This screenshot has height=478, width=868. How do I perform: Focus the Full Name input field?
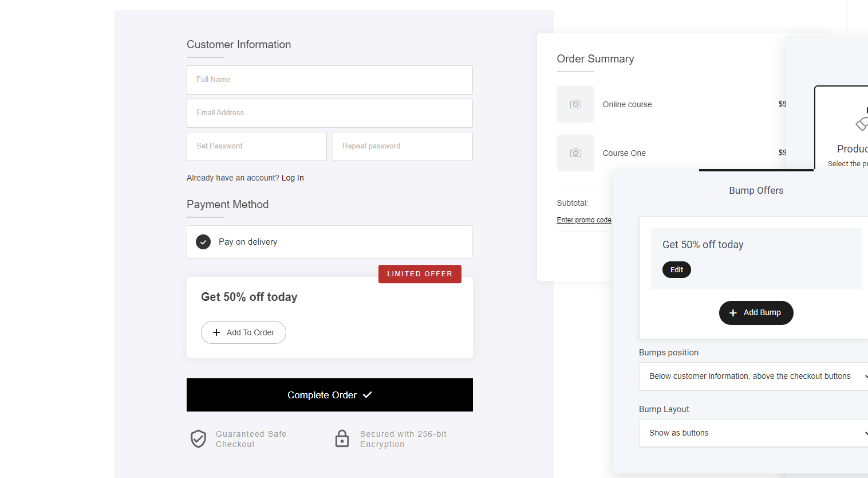pyautogui.click(x=329, y=80)
